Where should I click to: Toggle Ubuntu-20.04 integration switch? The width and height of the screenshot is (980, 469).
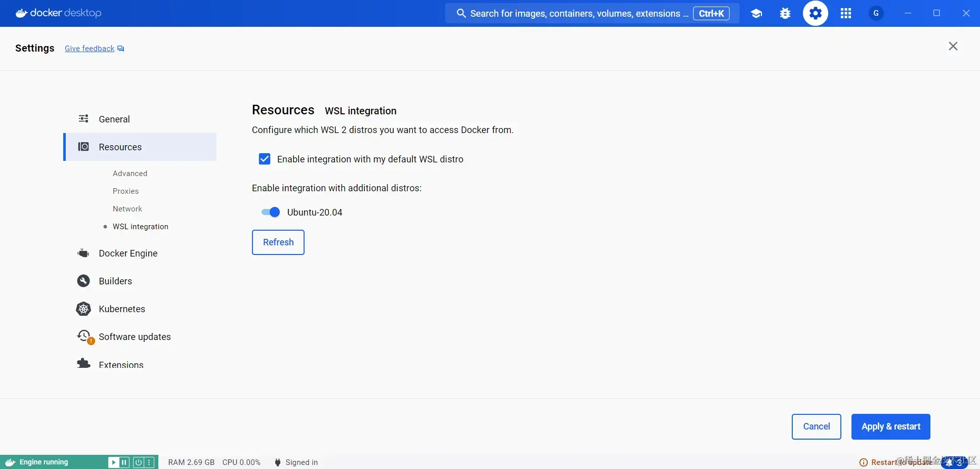[271, 212]
